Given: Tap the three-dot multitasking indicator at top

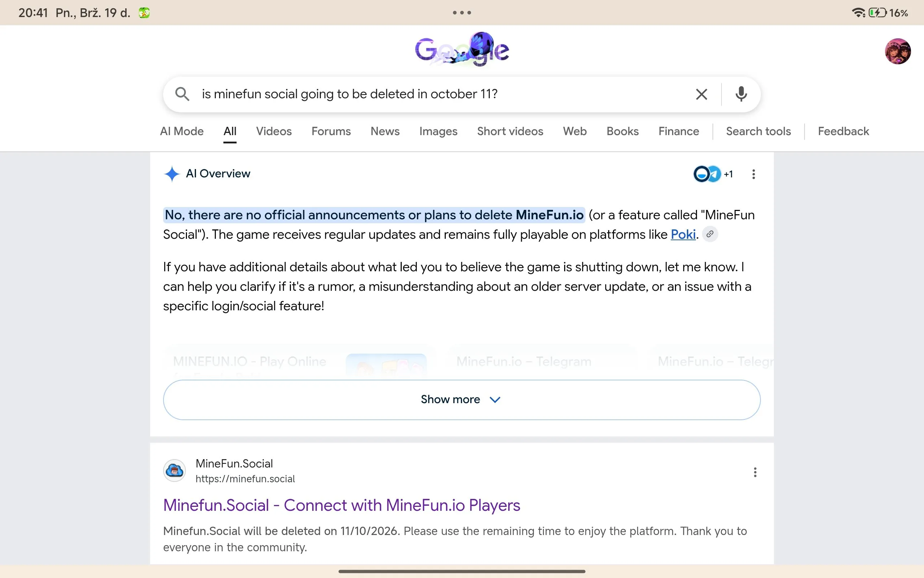Looking at the screenshot, I should 462,13.
